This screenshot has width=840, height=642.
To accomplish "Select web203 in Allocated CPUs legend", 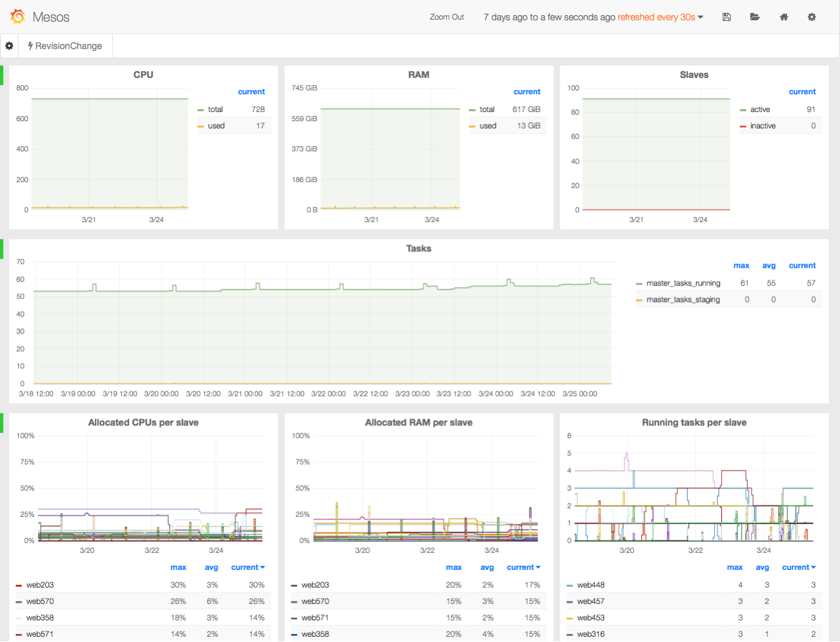I will pos(40,585).
